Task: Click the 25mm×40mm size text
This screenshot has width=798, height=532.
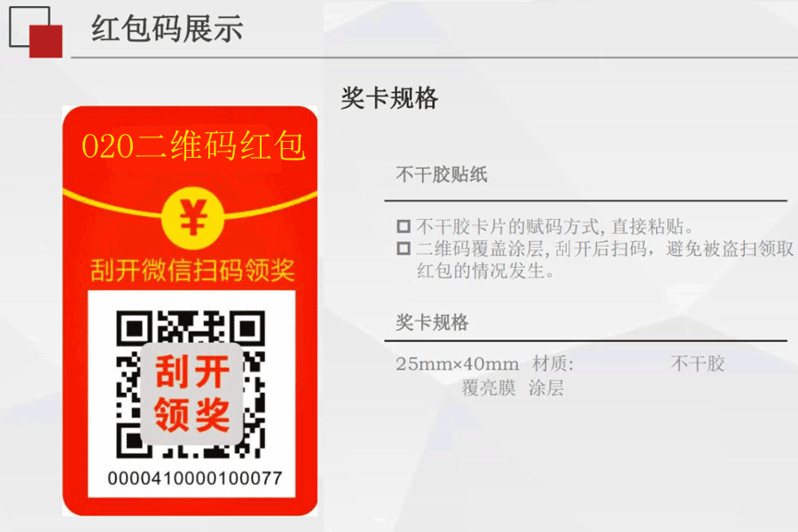Action: coord(457,364)
